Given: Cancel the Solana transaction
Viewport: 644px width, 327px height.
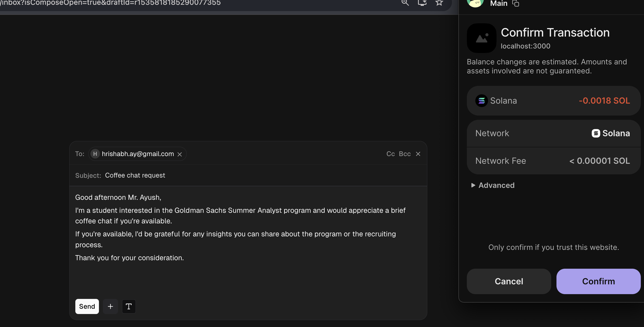Looking at the screenshot, I should [x=509, y=281].
